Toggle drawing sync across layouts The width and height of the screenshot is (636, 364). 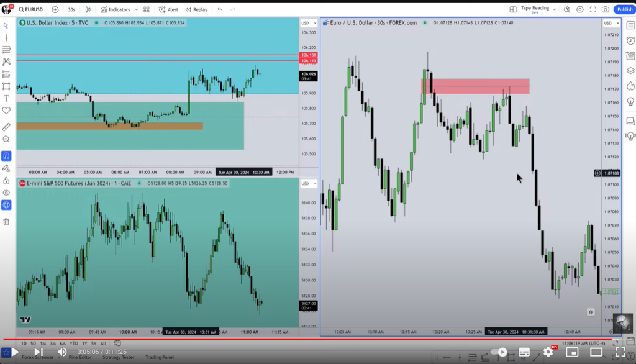click(x=6, y=205)
